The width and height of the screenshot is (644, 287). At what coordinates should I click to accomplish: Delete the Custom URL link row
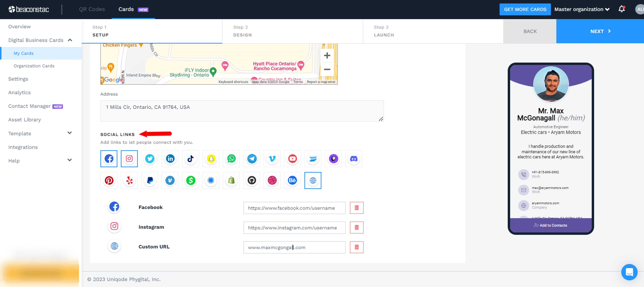357,247
